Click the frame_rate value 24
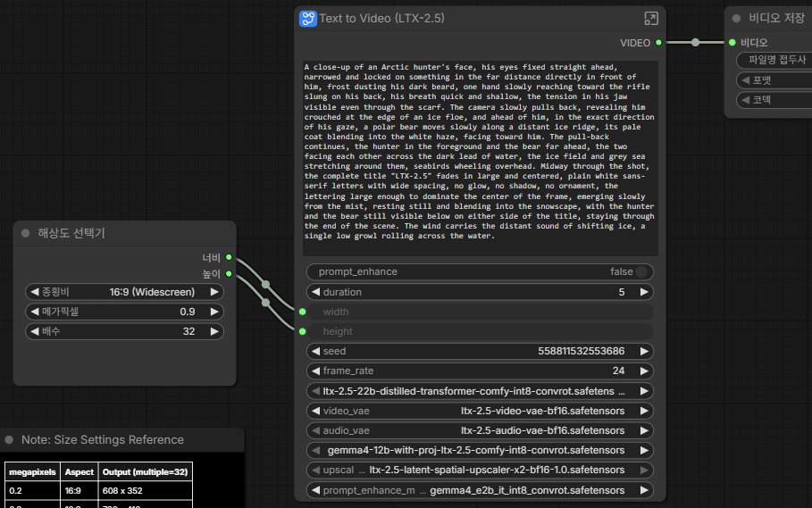Image resolution: width=812 pixels, height=508 pixels. 618,371
